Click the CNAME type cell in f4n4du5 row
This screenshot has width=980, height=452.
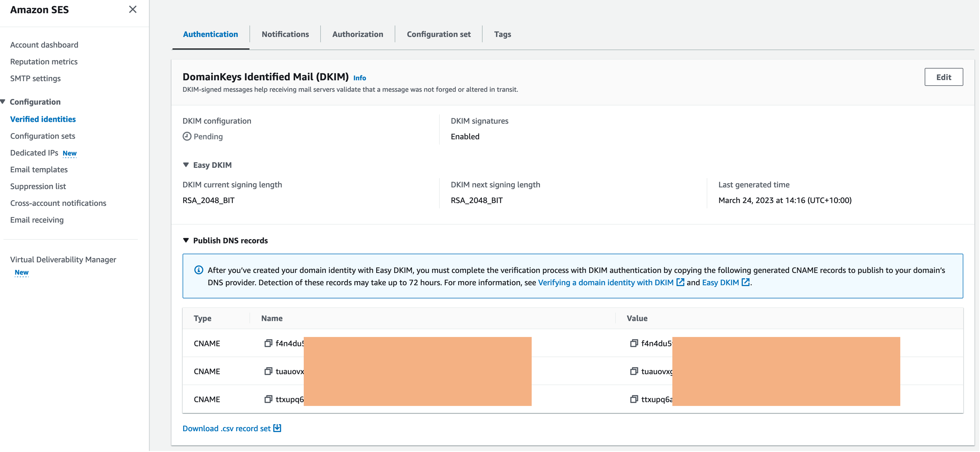pos(207,344)
